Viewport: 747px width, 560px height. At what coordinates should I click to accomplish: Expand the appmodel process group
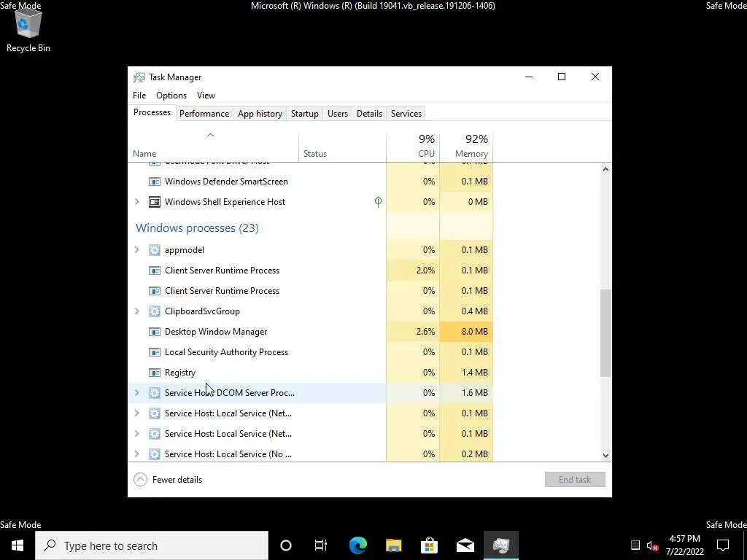[137, 250]
